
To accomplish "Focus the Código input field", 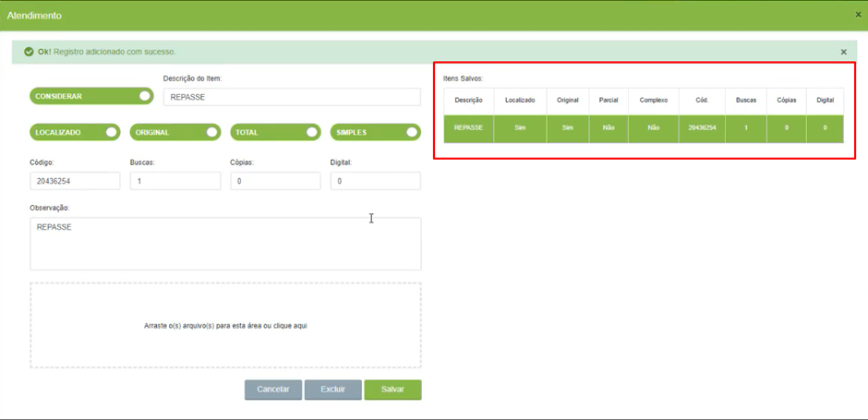I will [x=75, y=181].
